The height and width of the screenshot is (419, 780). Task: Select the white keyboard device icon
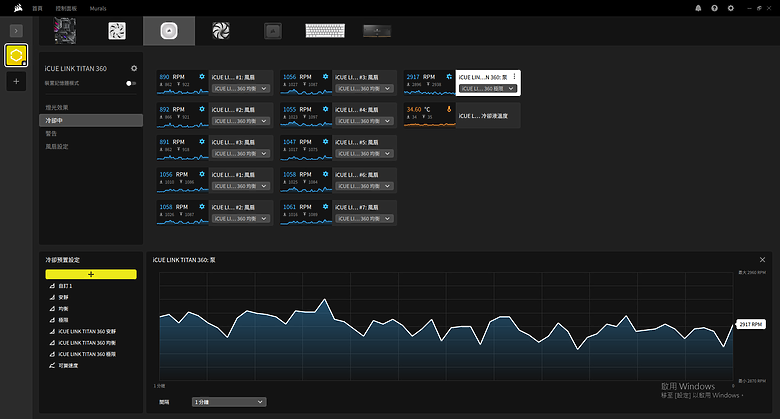click(x=326, y=31)
